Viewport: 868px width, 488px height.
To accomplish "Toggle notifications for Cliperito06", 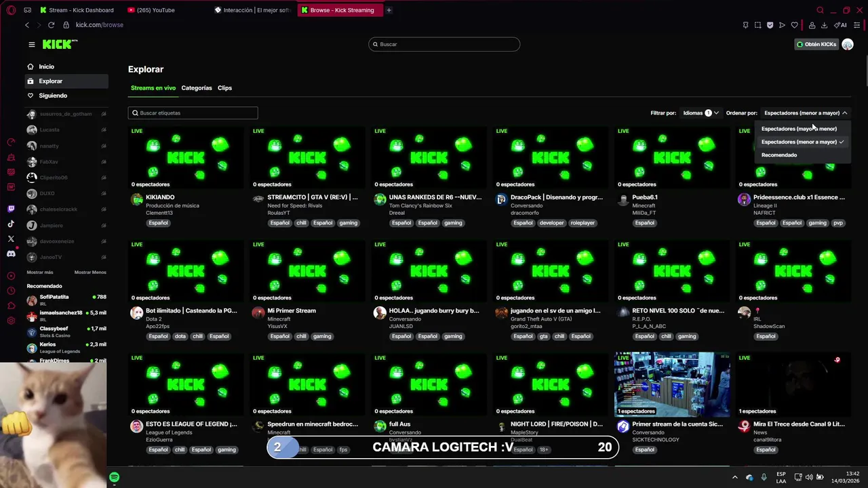I will click(x=104, y=178).
